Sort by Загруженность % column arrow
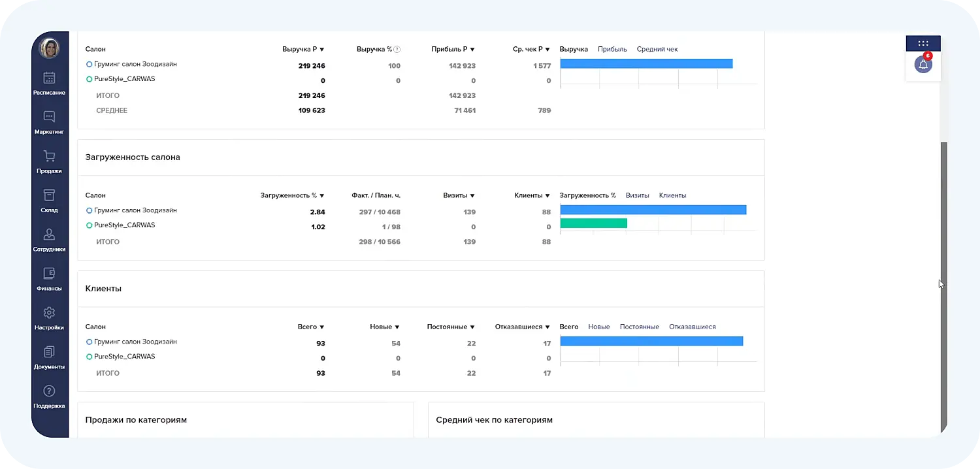The image size is (980, 469). pyautogui.click(x=322, y=196)
